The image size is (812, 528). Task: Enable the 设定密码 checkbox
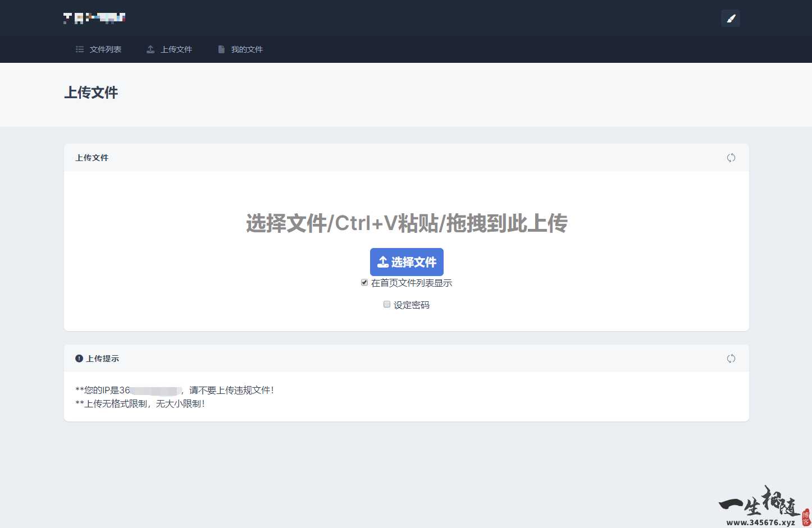click(x=387, y=304)
